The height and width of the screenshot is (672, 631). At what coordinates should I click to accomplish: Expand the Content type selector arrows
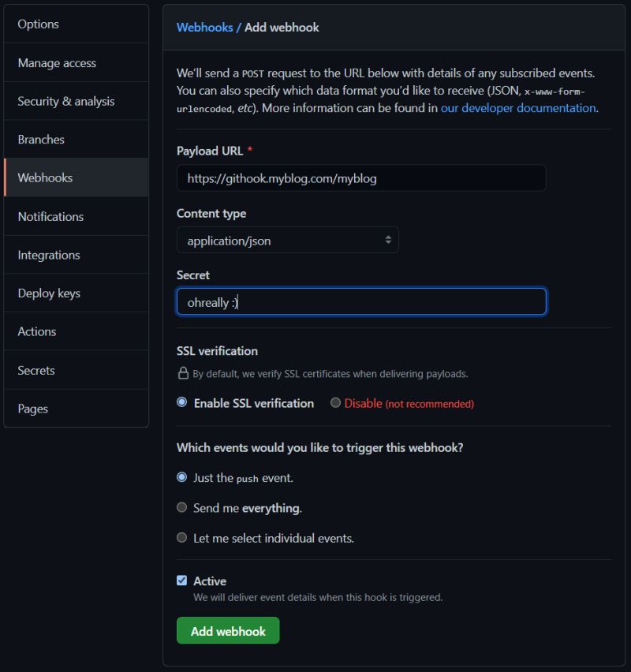[x=388, y=239]
